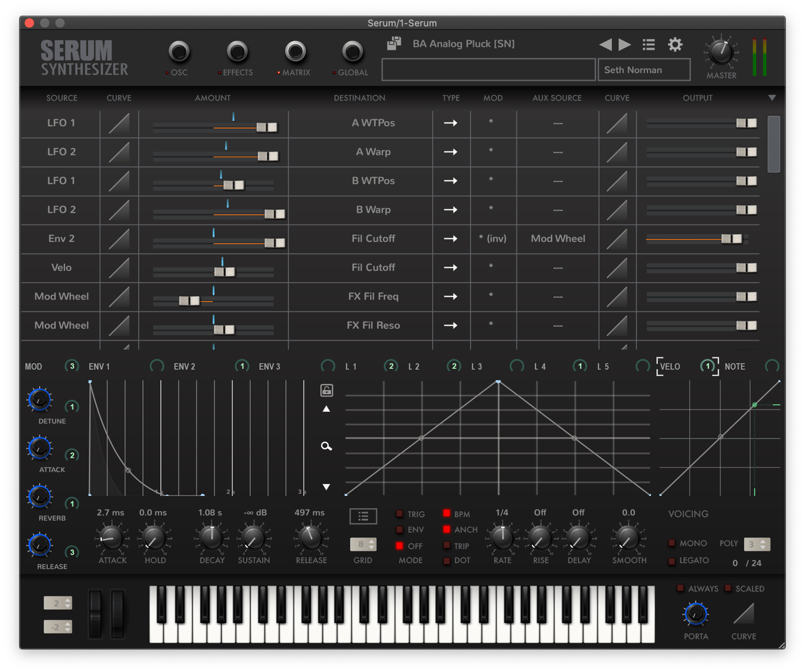805x672 pixels.
Task: Toggle the OFF LFO mode
Action: pyautogui.click(x=399, y=546)
